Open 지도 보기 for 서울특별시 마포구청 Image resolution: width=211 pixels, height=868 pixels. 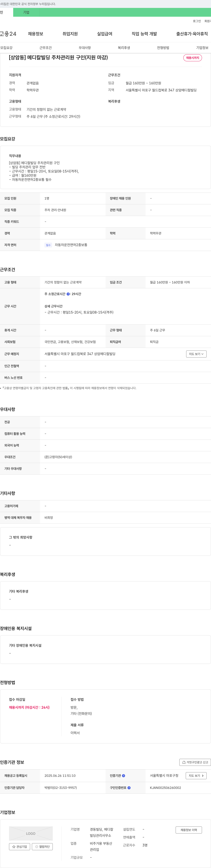pyautogui.click(x=196, y=775)
